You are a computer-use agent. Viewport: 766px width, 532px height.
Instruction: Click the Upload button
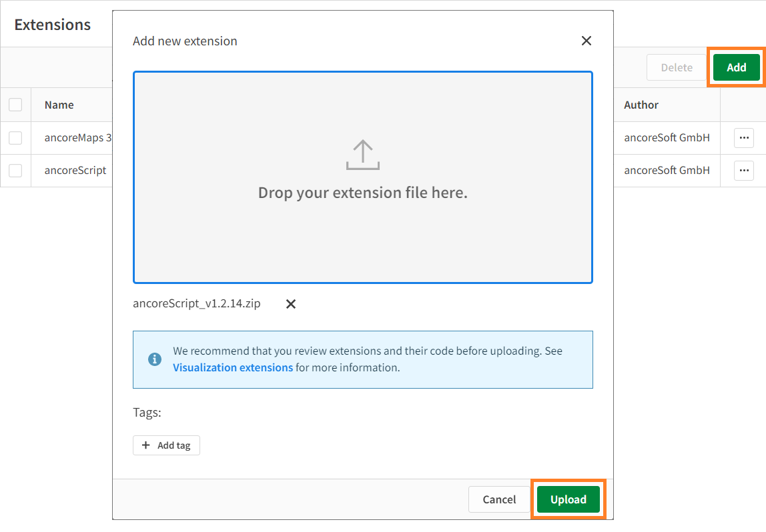(x=568, y=499)
